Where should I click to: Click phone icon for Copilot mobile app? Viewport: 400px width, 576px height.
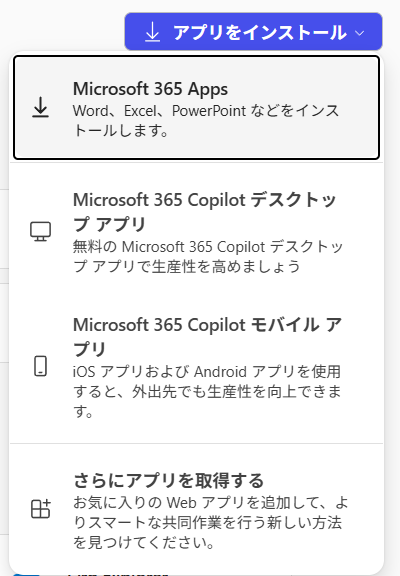click(x=40, y=366)
